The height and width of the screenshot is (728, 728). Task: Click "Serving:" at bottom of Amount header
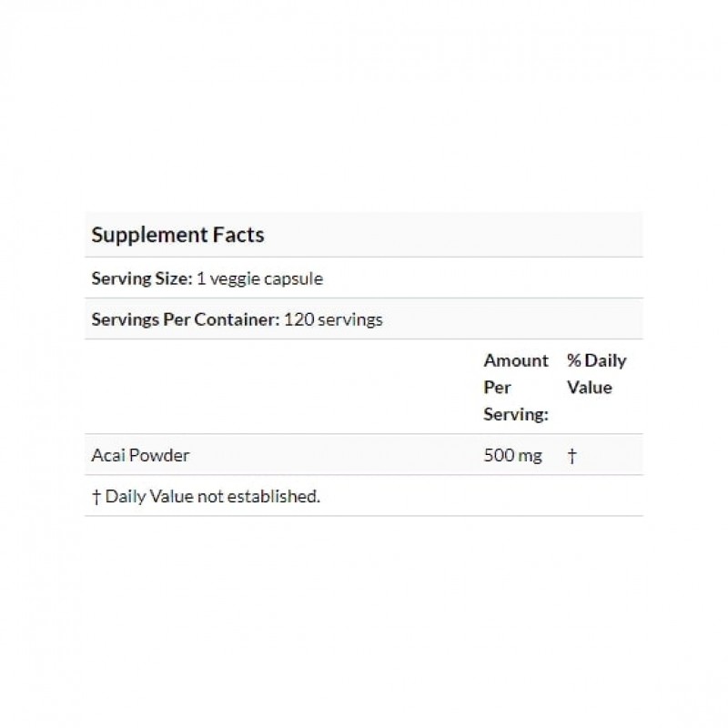click(x=513, y=414)
